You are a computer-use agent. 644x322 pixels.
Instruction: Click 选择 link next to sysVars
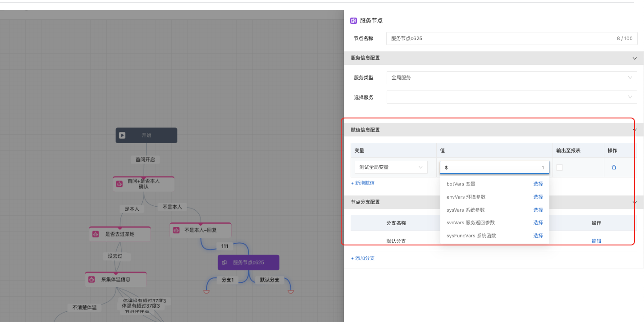point(538,210)
